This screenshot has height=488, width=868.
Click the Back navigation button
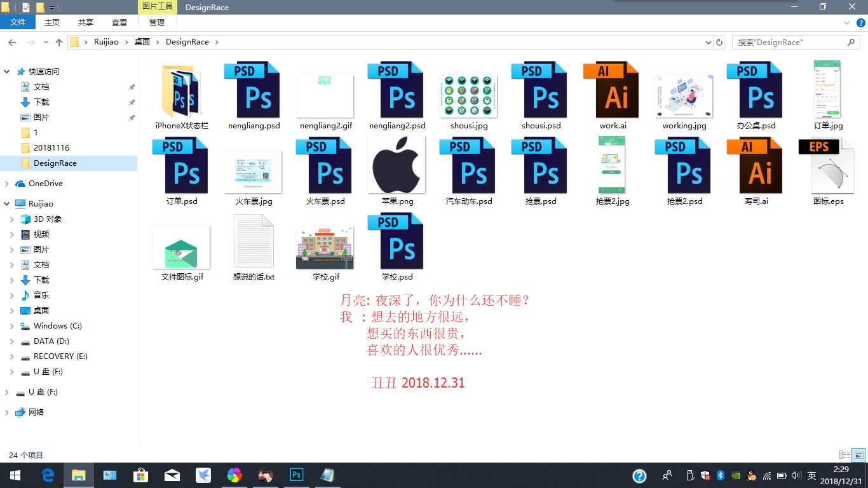click(x=11, y=42)
